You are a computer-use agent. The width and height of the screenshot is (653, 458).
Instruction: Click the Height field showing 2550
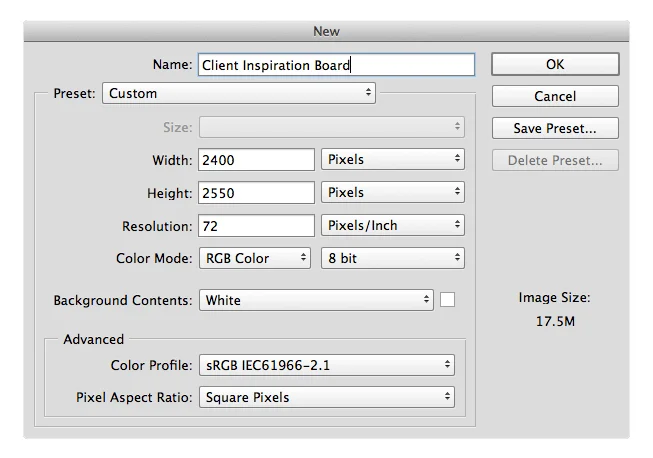pyautogui.click(x=256, y=193)
